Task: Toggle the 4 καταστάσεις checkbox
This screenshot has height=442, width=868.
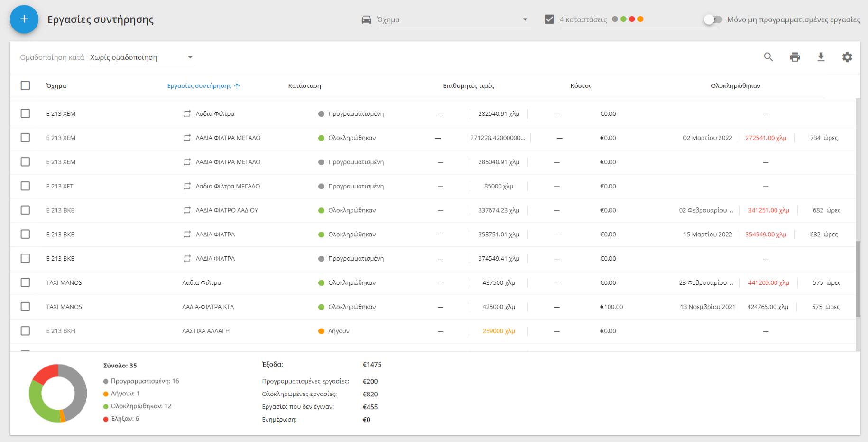Action: 549,19
